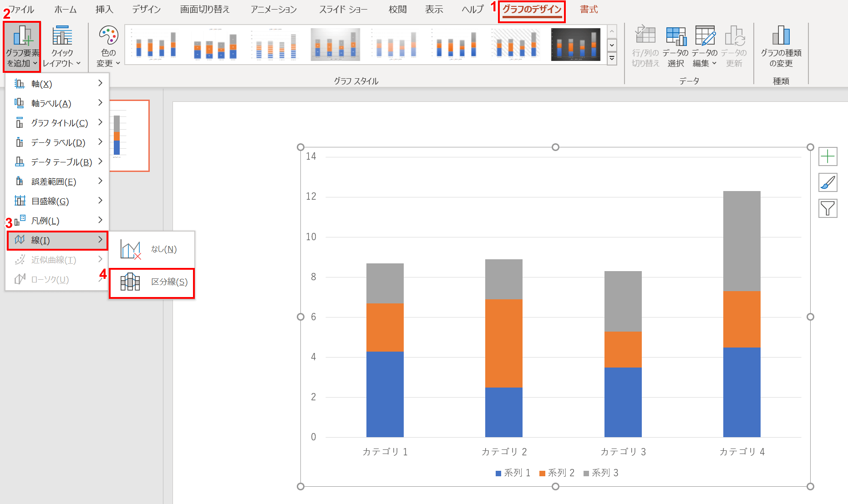Click the 凡例(L) menu icon
Viewport: 848px width, 504px height.
click(x=20, y=221)
